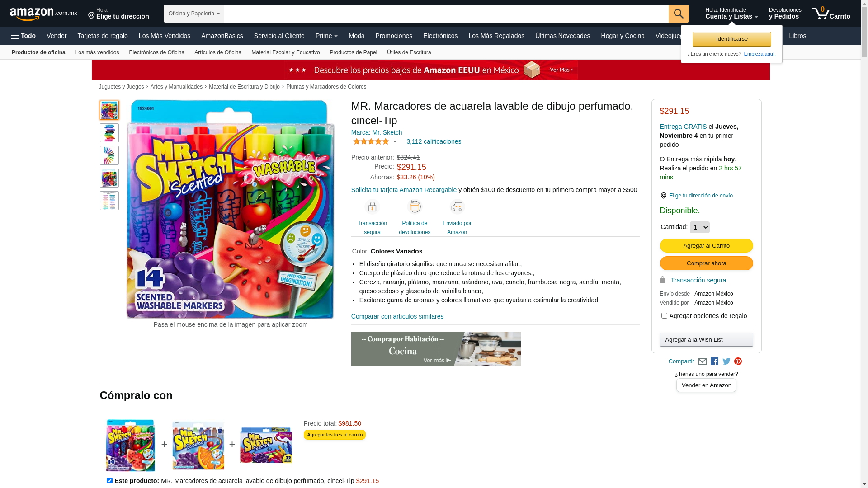The image size is (868, 488).
Task: Click the Enviado por Amazon icon
Action: 457,206
